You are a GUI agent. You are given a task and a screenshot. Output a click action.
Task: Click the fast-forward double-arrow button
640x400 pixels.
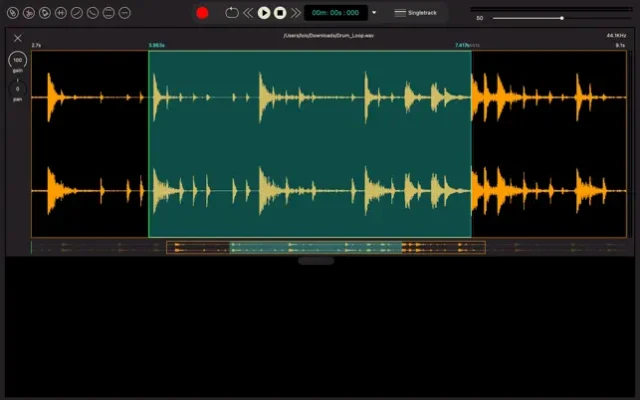295,13
